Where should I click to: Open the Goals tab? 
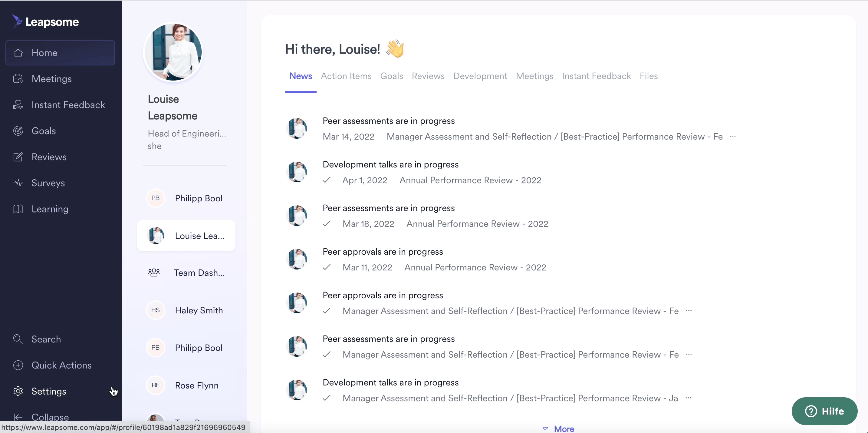tap(392, 76)
